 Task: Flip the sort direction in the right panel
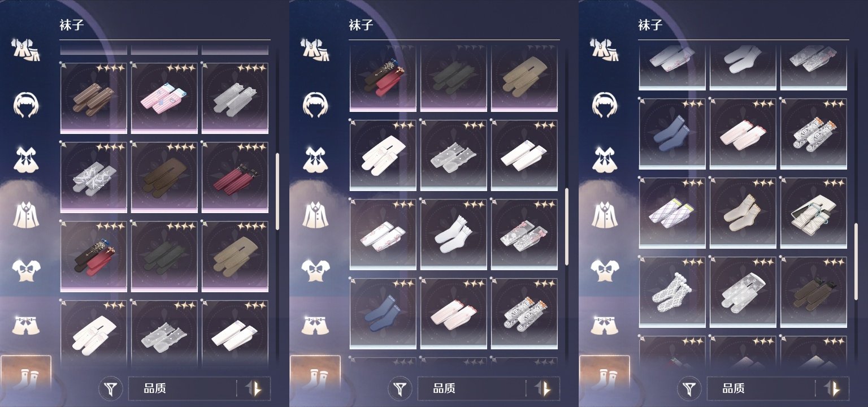[x=832, y=389]
